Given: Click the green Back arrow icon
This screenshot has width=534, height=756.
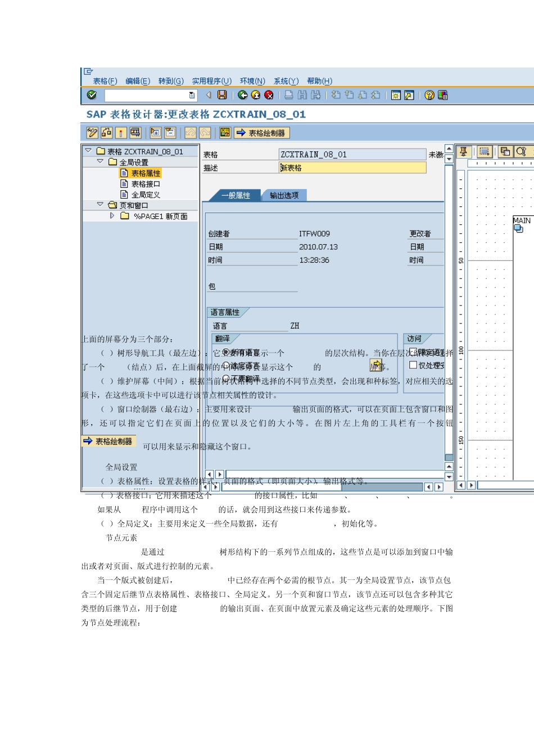Looking at the screenshot, I should 243,95.
